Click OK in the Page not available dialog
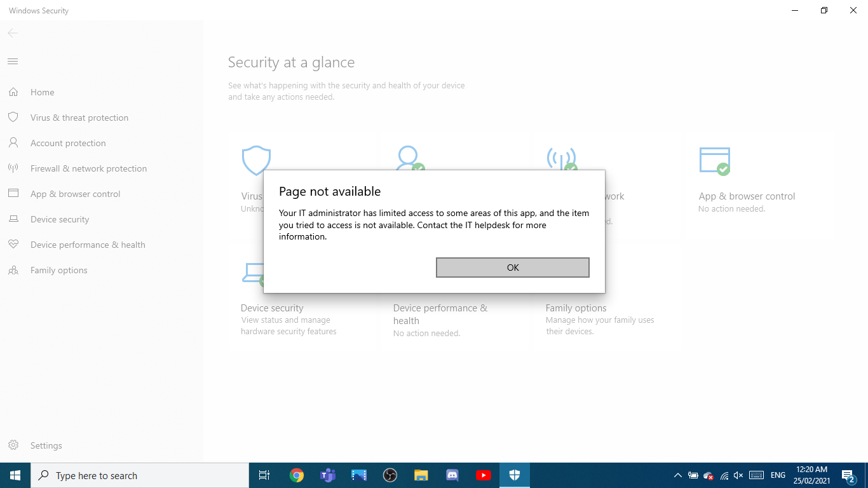868x488 pixels. click(513, 268)
